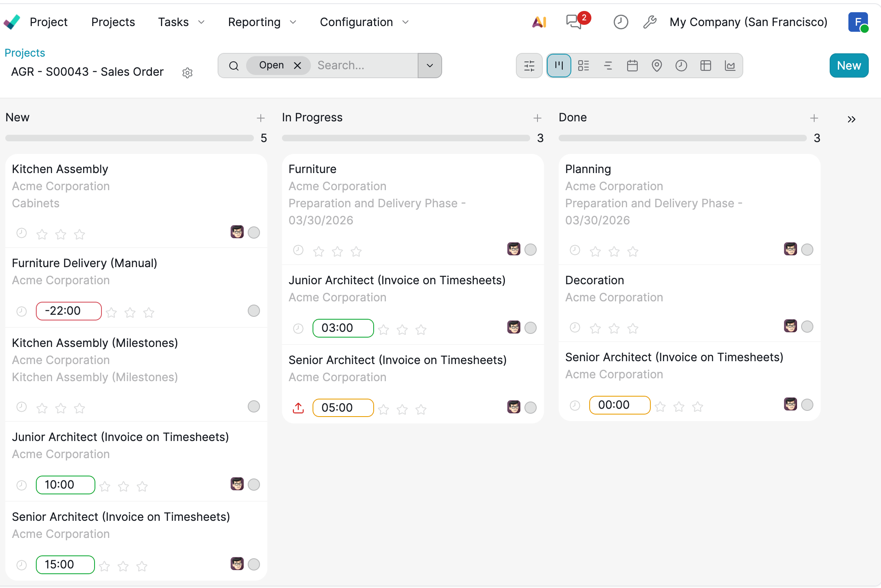
Task: Remove the Open filter from search
Action: tap(297, 66)
